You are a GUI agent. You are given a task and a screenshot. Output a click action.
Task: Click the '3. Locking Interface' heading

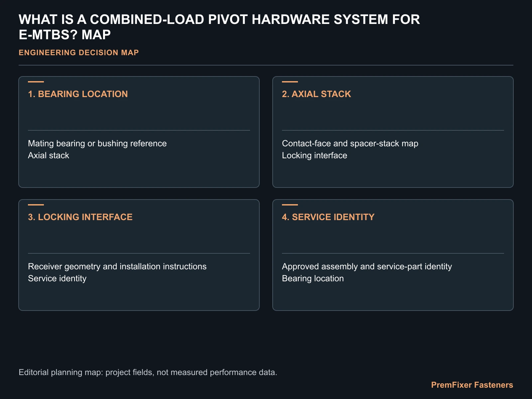[x=80, y=217]
